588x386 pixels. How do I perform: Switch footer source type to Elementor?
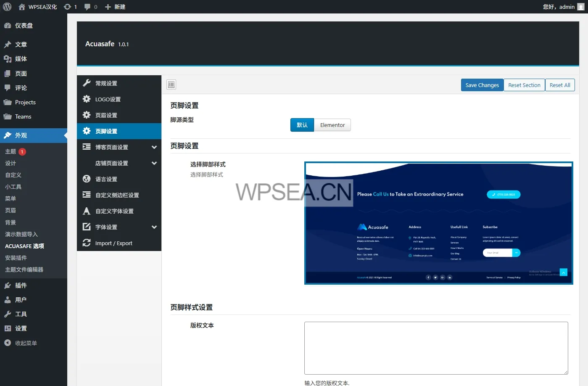(332, 125)
